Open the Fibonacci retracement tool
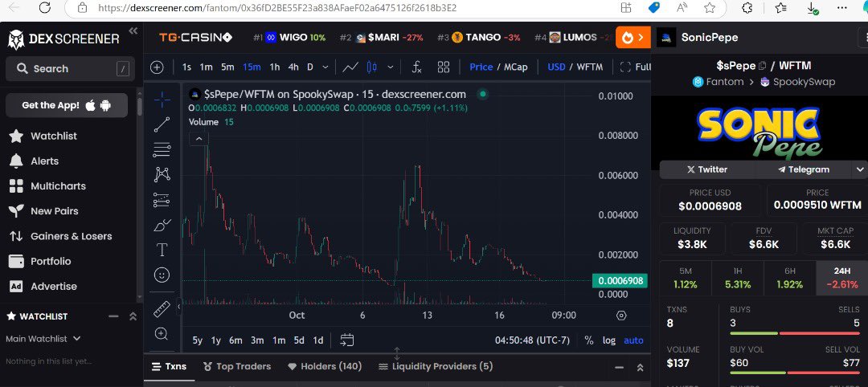 (x=162, y=150)
